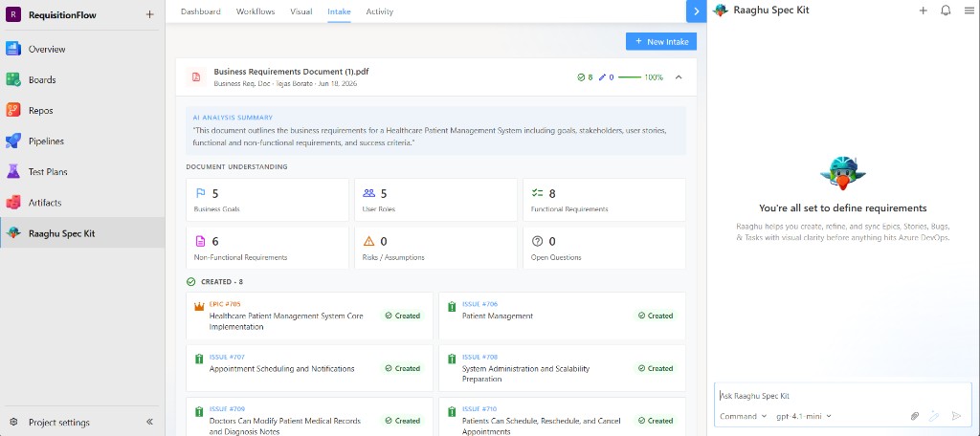This screenshot has height=436, width=980.
Task: Switch to the Visual tab
Action: tap(301, 11)
